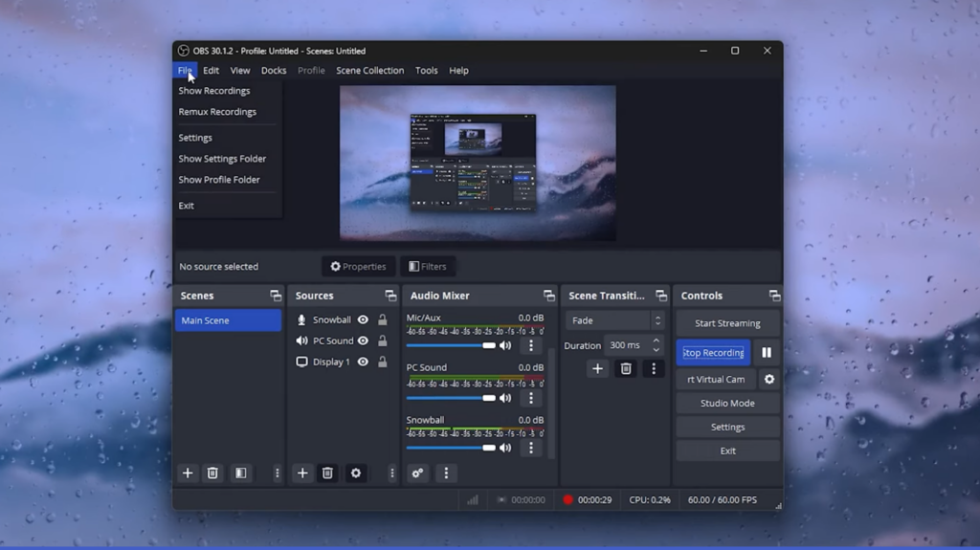
Task: Pause the recording with the pause icon
Action: pos(767,353)
